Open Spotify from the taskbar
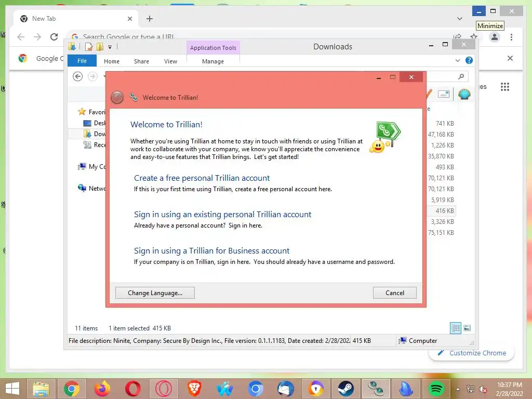 tap(436, 389)
